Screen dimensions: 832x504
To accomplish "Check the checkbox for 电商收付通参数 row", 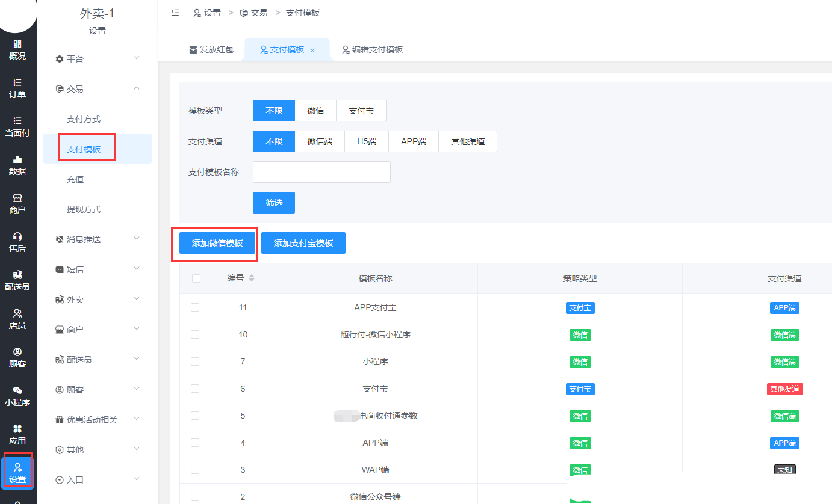I will (195, 416).
